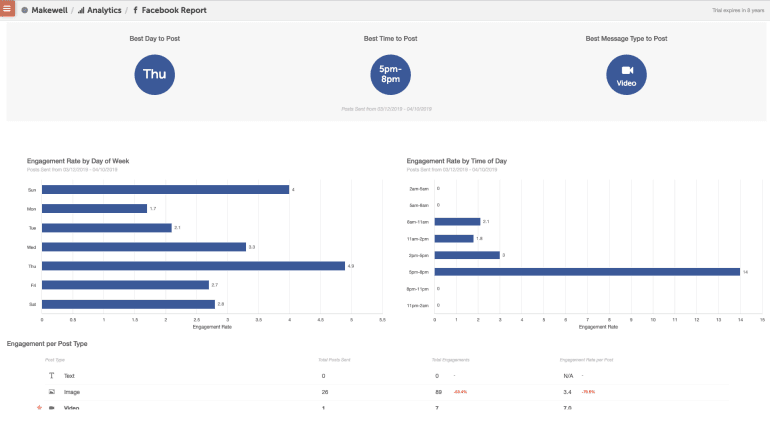This screenshot has height=428, width=770.
Task: Click the trial expiration notice
Action: click(x=737, y=10)
